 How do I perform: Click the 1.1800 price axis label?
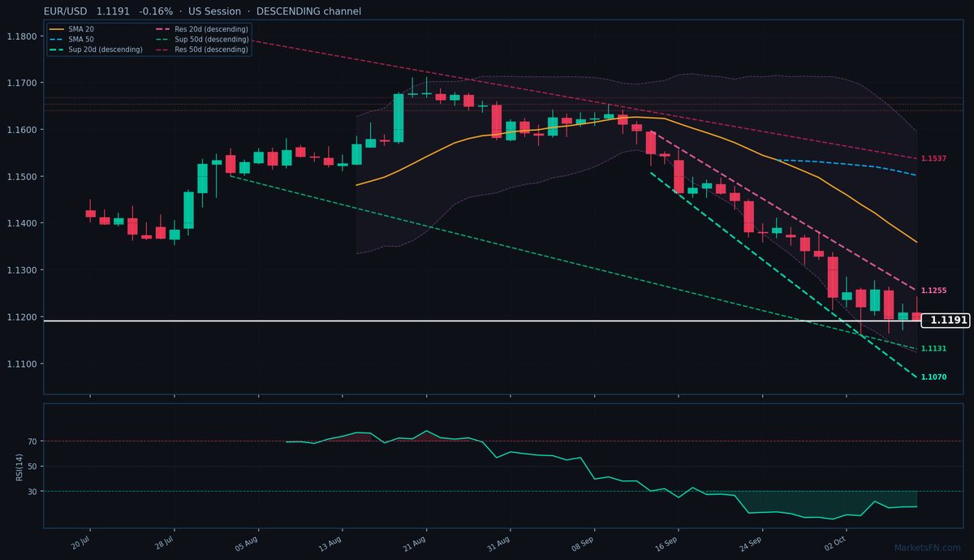pyautogui.click(x=21, y=37)
